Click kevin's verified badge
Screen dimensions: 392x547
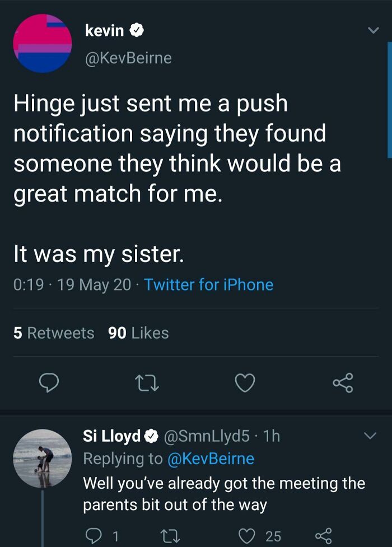(136, 31)
